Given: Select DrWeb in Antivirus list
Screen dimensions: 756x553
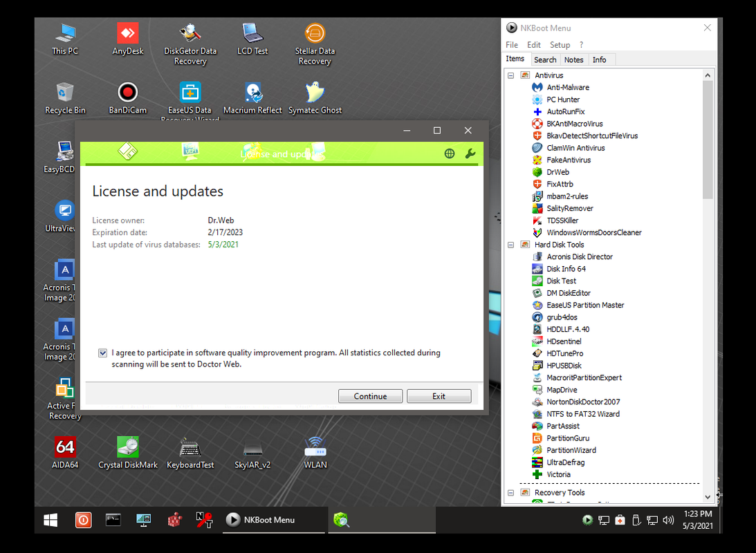Looking at the screenshot, I should click(x=551, y=172).
